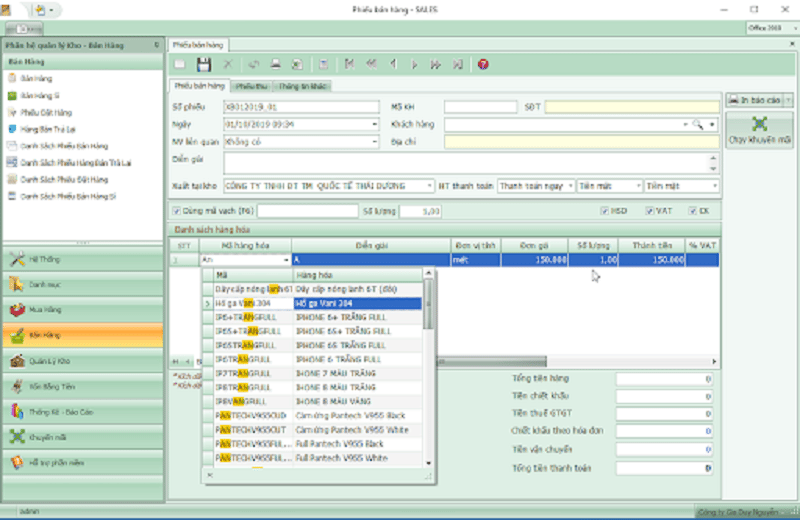The height and width of the screenshot is (520, 800).
Task: Click the printer toolbar icon
Action: 276,64
